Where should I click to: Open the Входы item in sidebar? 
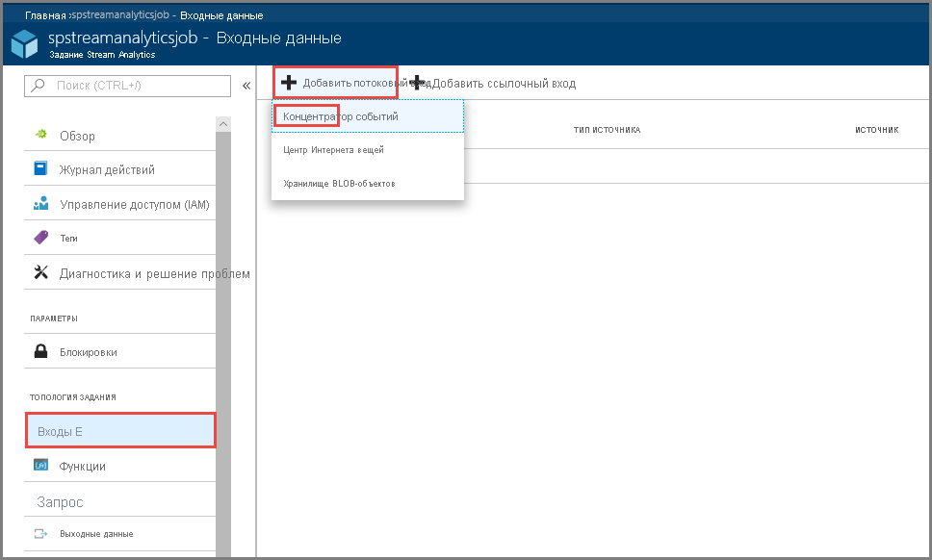click(120, 431)
